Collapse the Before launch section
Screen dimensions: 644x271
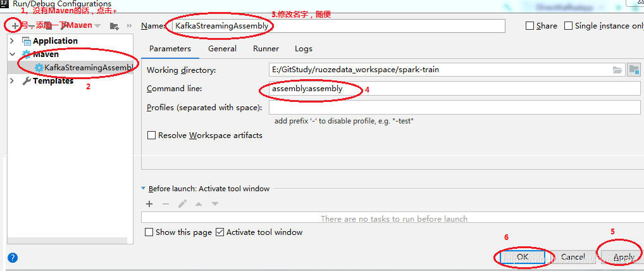[144, 188]
